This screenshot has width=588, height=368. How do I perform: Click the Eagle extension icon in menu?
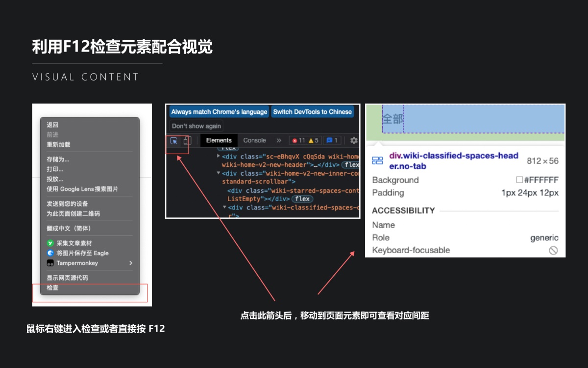pyautogui.click(x=50, y=253)
